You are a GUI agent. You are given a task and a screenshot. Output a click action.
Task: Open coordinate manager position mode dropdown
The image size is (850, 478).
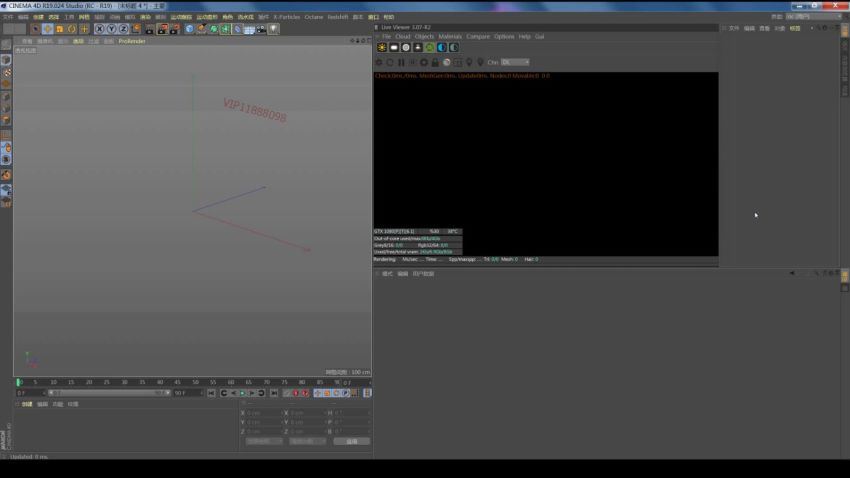[x=264, y=441]
